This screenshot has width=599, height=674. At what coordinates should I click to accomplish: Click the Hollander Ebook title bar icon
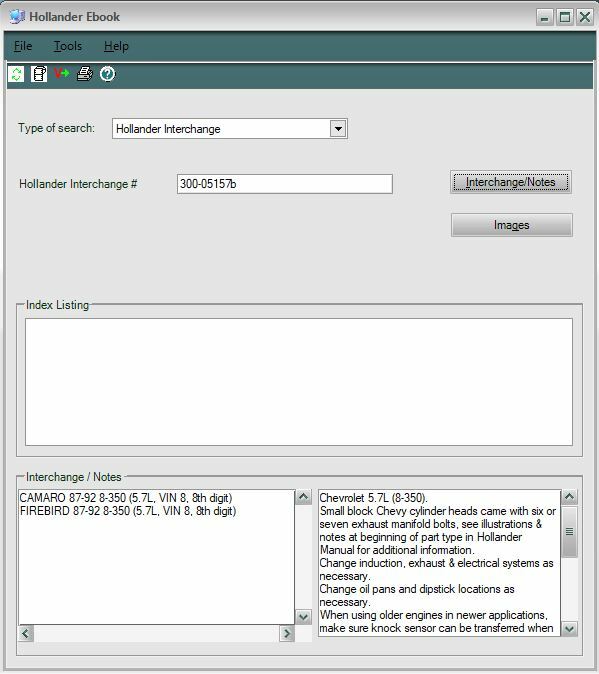pyautogui.click(x=17, y=17)
